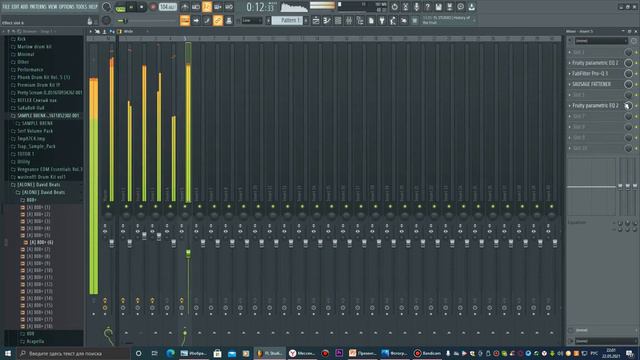Open the channel rack view icon

pos(338,20)
